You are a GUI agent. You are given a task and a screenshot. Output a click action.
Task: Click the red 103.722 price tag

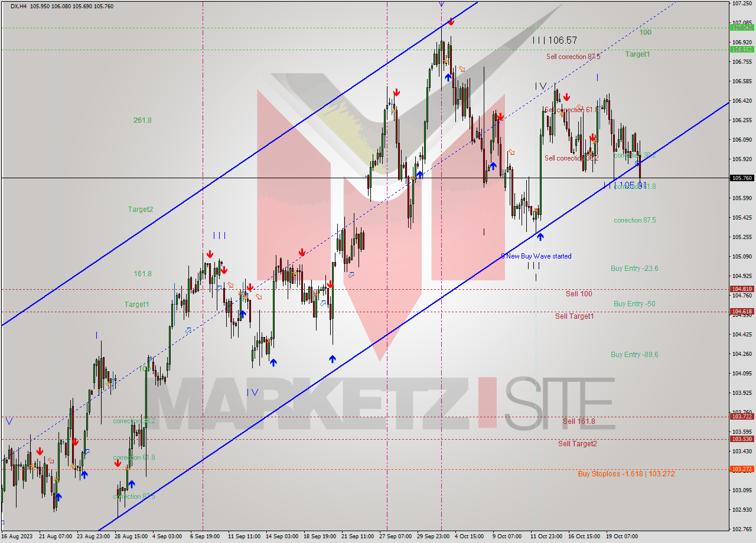tap(742, 417)
